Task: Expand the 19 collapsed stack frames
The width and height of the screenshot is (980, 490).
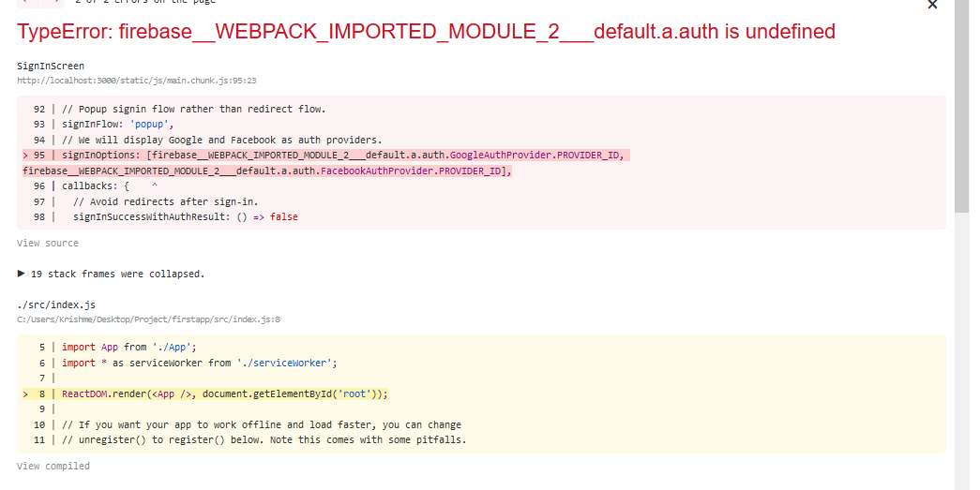Action: 111,275
